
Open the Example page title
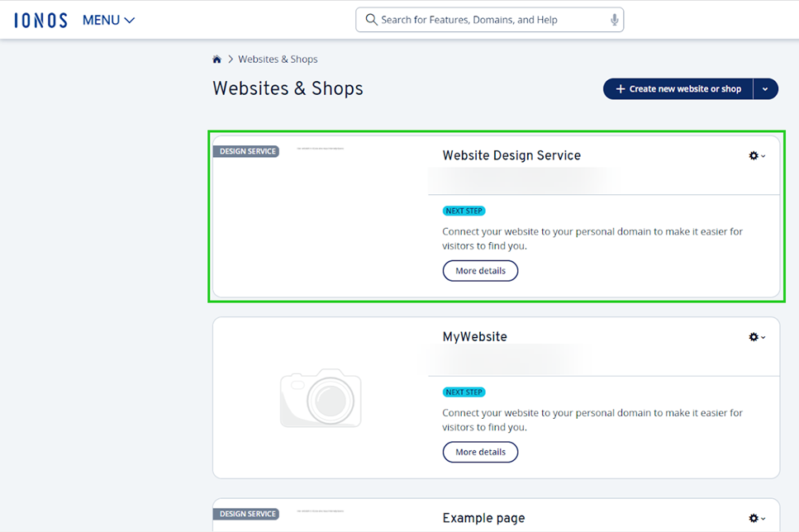coord(483,518)
